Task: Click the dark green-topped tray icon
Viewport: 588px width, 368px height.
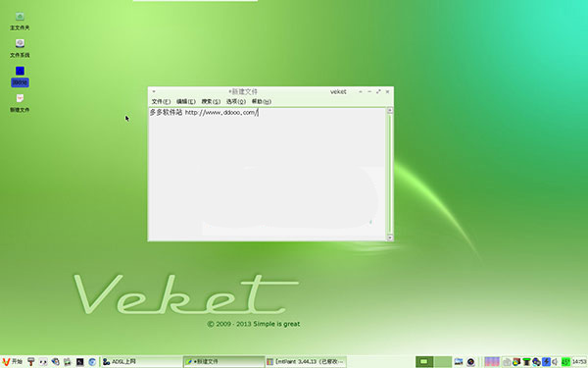Action: click(526, 361)
